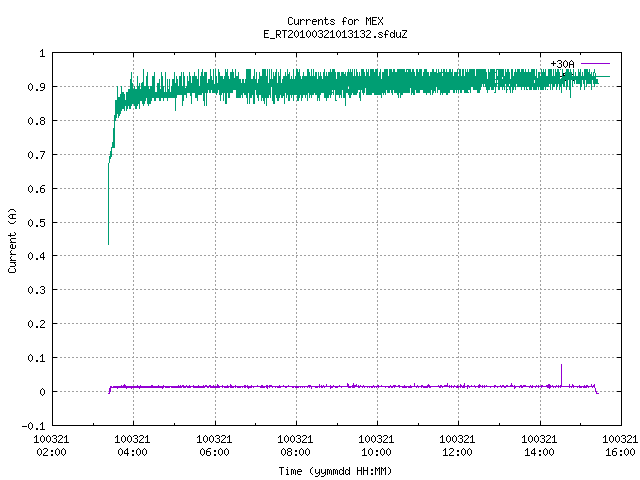Click the "+30A" legend label

pos(562,64)
